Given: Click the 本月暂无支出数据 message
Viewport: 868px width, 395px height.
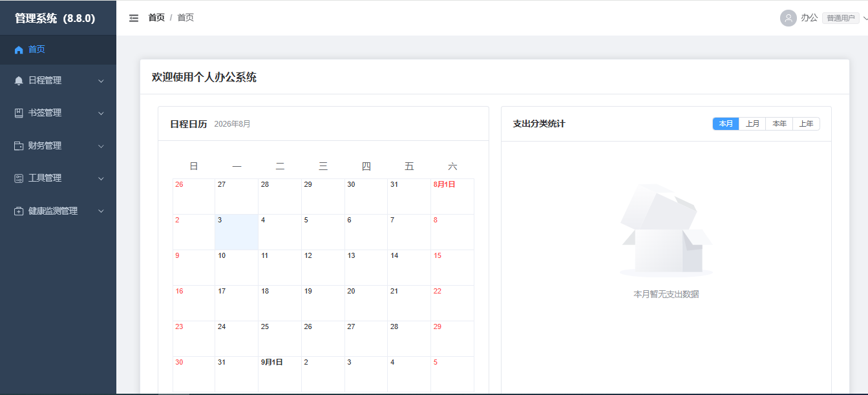Looking at the screenshot, I should point(666,295).
